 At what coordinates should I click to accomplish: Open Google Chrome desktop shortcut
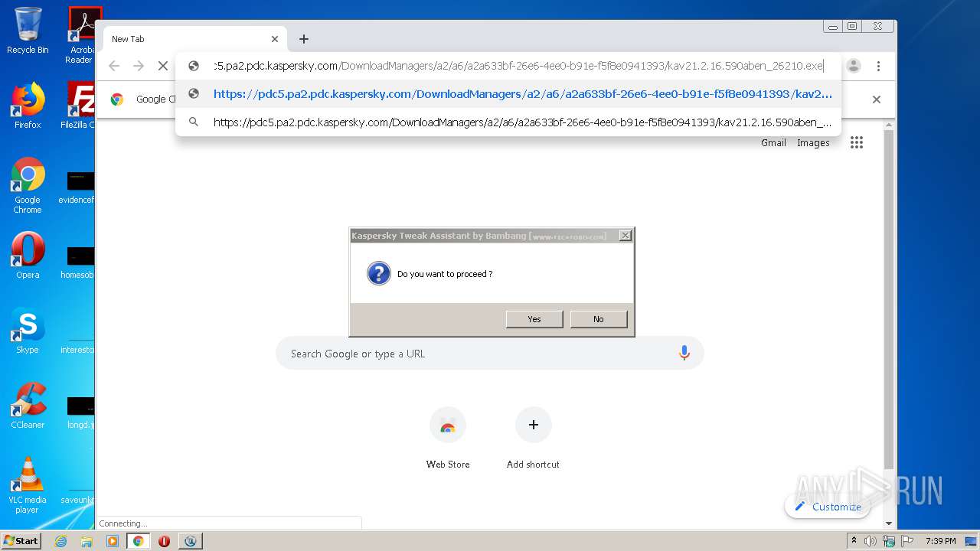click(x=28, y=185)
